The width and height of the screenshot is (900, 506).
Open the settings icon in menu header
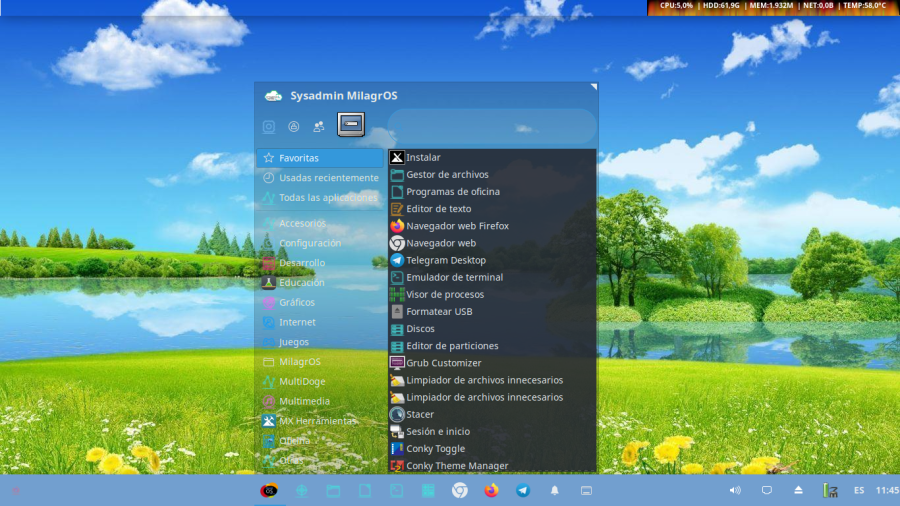(x=269, y=127)
